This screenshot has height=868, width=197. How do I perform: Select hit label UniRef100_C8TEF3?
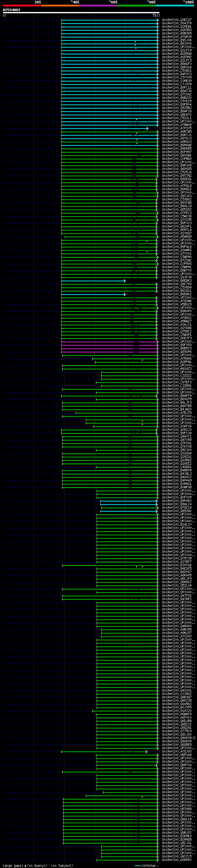[176, 382]
